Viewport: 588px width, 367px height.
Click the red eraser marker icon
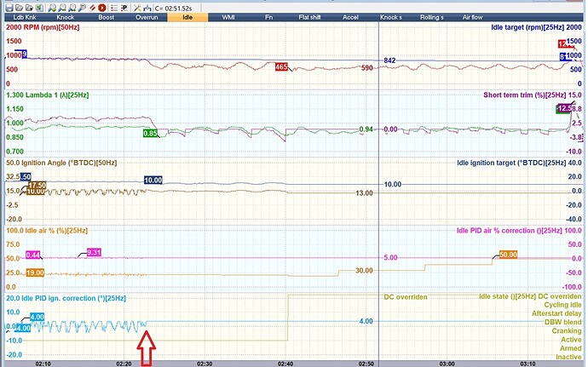pyautogui.click(x=92, y=8)
